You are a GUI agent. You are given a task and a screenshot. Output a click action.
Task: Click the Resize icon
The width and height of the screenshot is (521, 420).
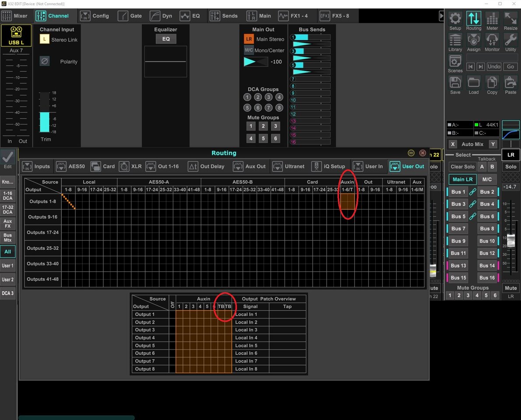pyautogui.click(x=510, y=18)
